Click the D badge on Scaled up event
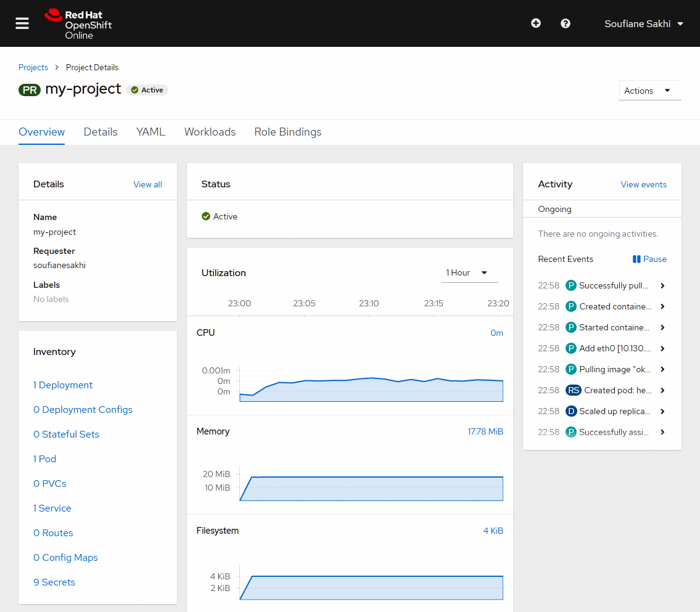This screenshot has height=612, width=700. click(x=571, y=411)
